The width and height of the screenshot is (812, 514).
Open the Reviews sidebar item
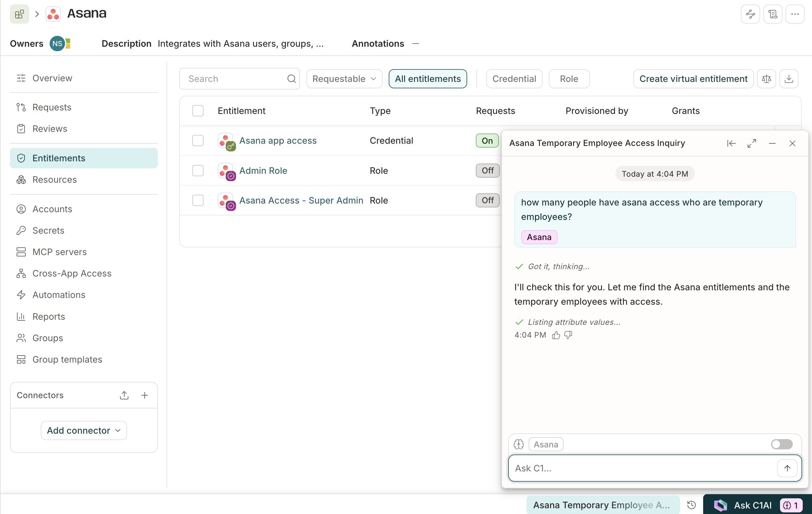click(x=84, y=129)
